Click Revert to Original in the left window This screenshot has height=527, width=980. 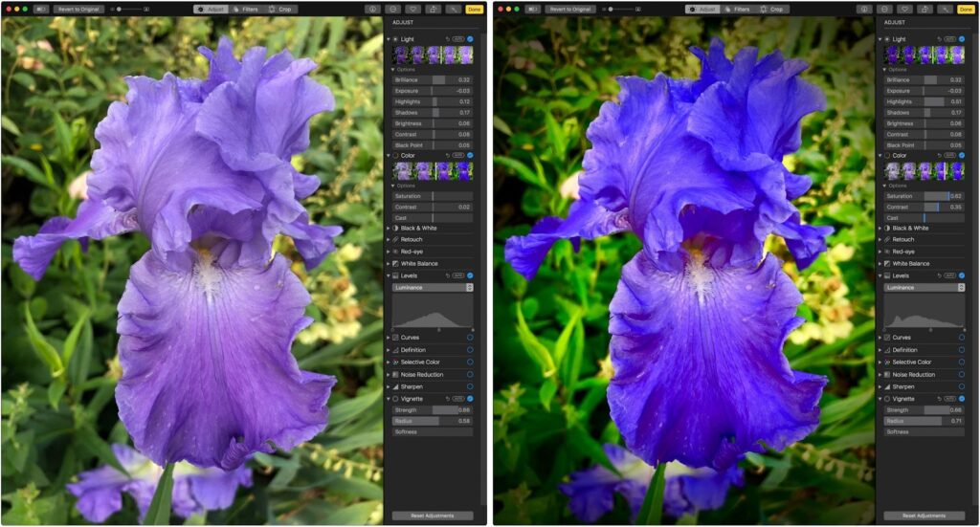pos(78,9)
